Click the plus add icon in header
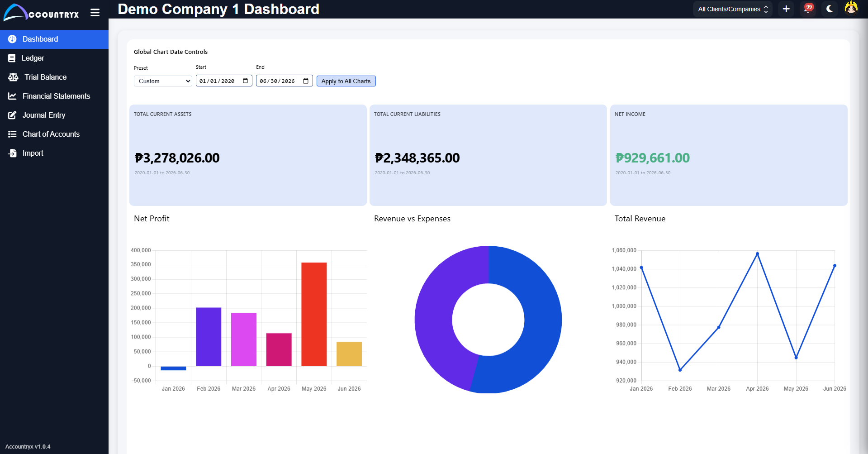868x454 pixels. click(x=786, y=9)
